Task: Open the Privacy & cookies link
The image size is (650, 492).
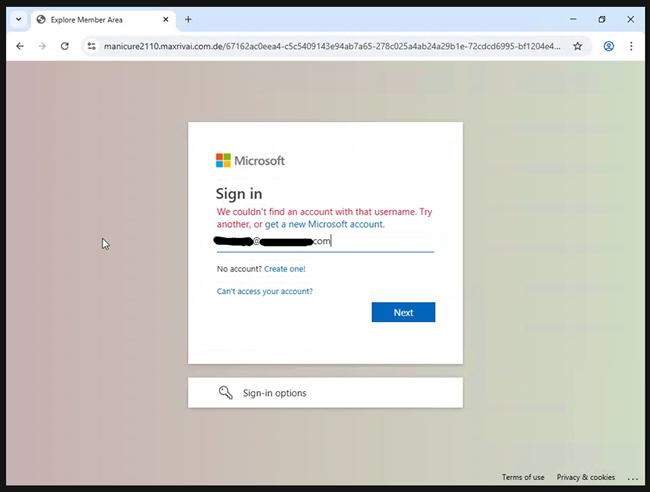Action: pos(586,477)
